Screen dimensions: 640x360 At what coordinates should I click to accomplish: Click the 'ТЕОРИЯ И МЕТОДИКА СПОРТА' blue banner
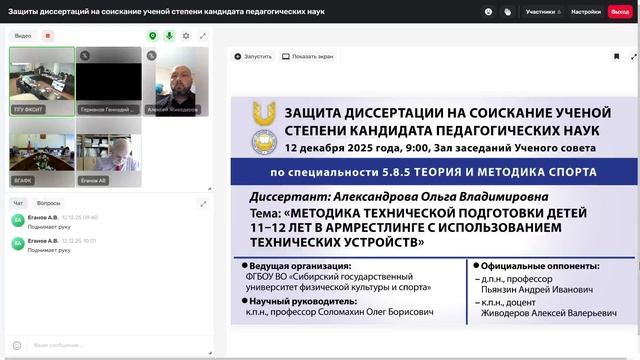tap(434, 172)
